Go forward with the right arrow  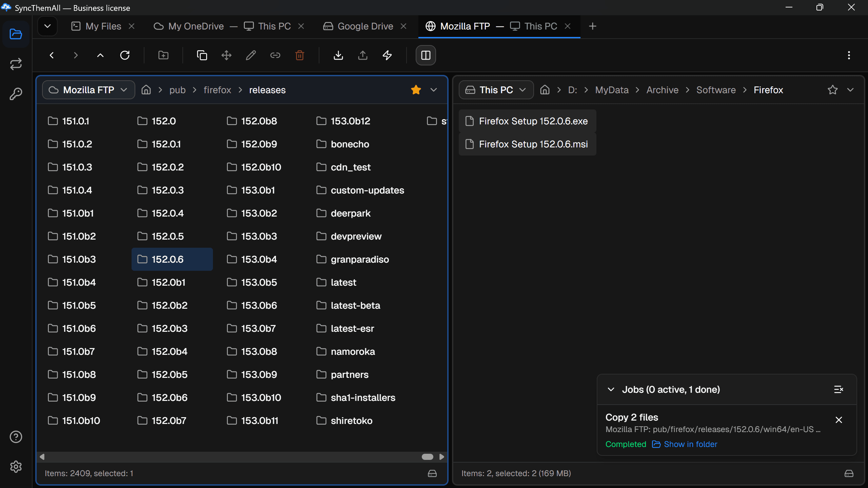click(x=76, y=55)
